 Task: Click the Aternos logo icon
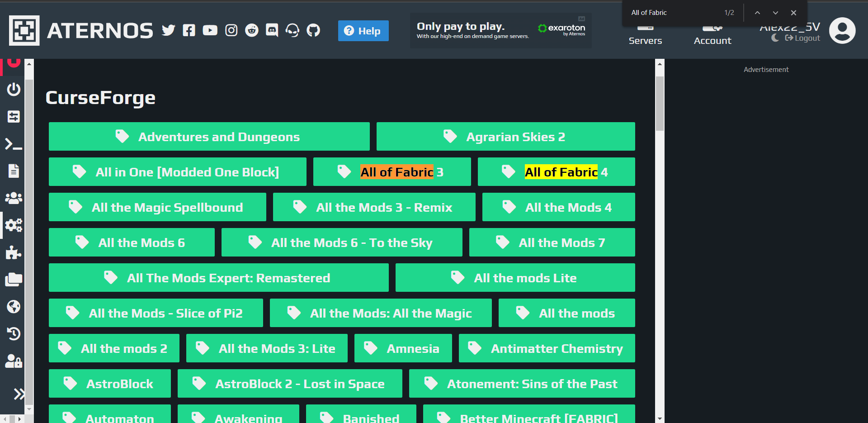24,31
